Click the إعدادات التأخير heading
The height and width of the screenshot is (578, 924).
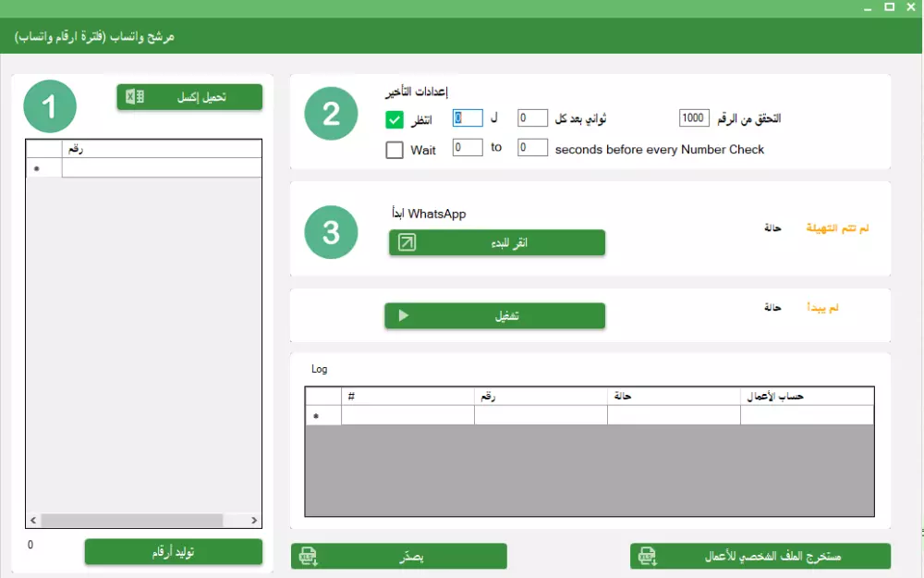[417, 92]
